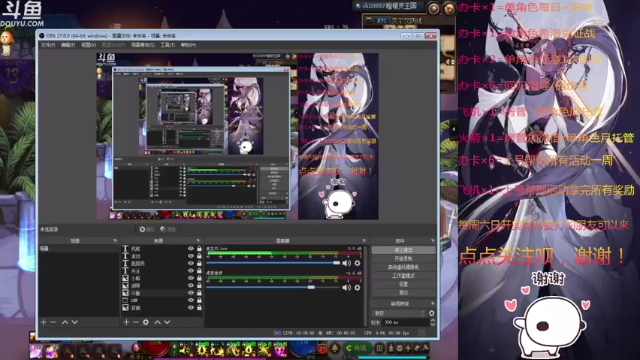Image resolution: width=640 pixels, height=360 pixels.
Task: Add a new scene with the plus icon
Action: click(x=44, y=322)
